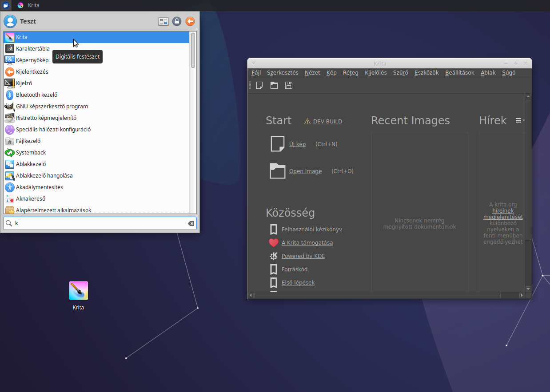Open the Krita window menu arrow in titlebar
The width and height of the screenshot is (550, 392).
pos(254,63)
